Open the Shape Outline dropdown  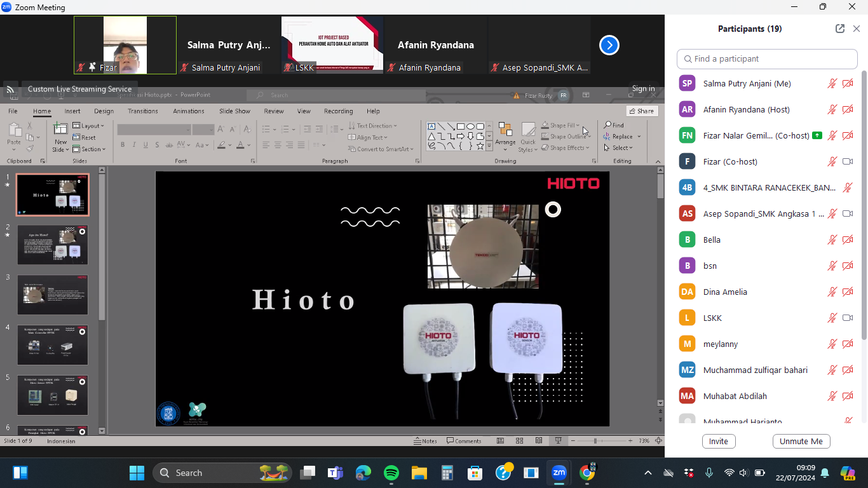click(x=566, y=137)
